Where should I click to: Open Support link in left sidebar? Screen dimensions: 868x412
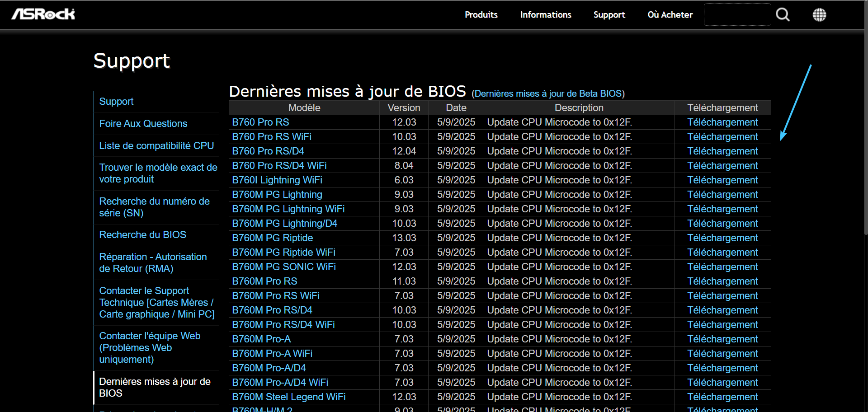click(116, 102)
